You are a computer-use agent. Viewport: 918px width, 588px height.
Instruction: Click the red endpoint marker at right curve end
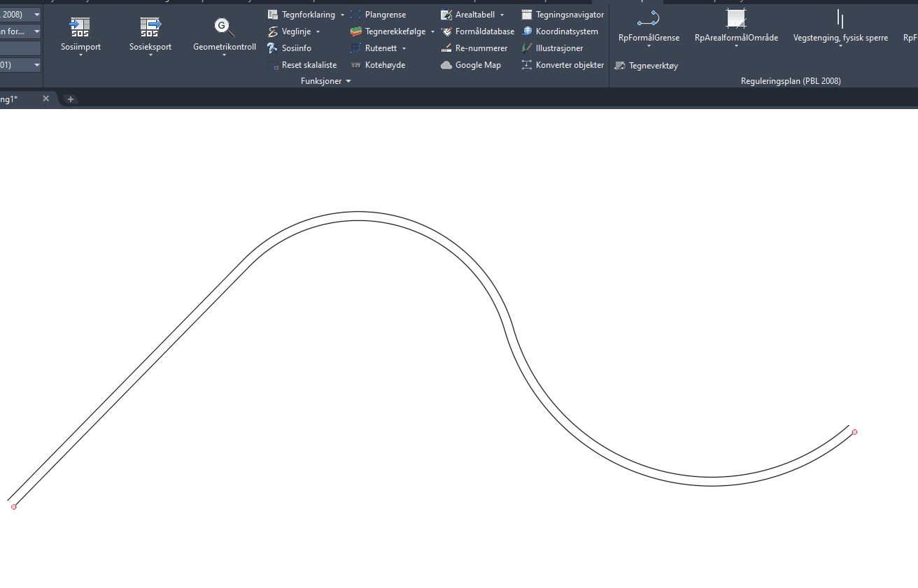(854, 432)
